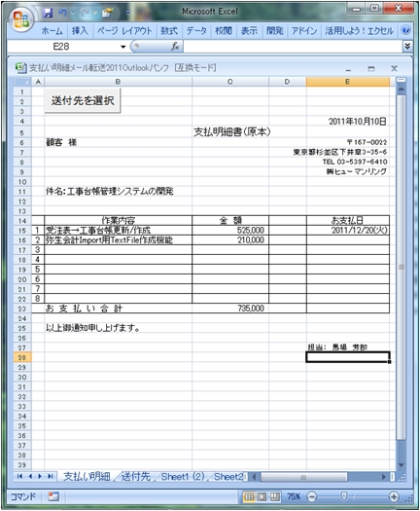Switch to Page Break Preview in the status bar

point(275,496)
